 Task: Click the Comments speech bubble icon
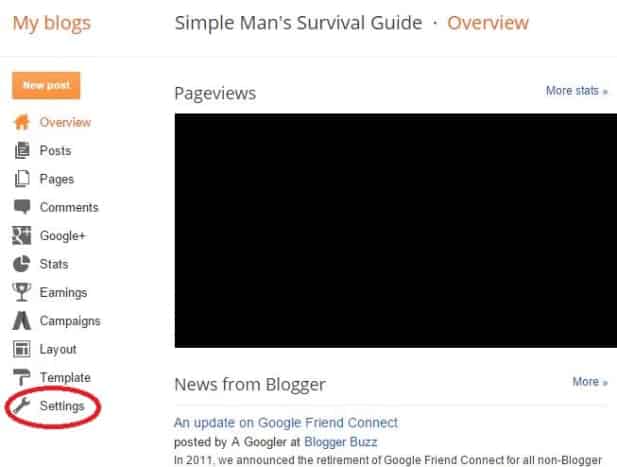point(22,207)
